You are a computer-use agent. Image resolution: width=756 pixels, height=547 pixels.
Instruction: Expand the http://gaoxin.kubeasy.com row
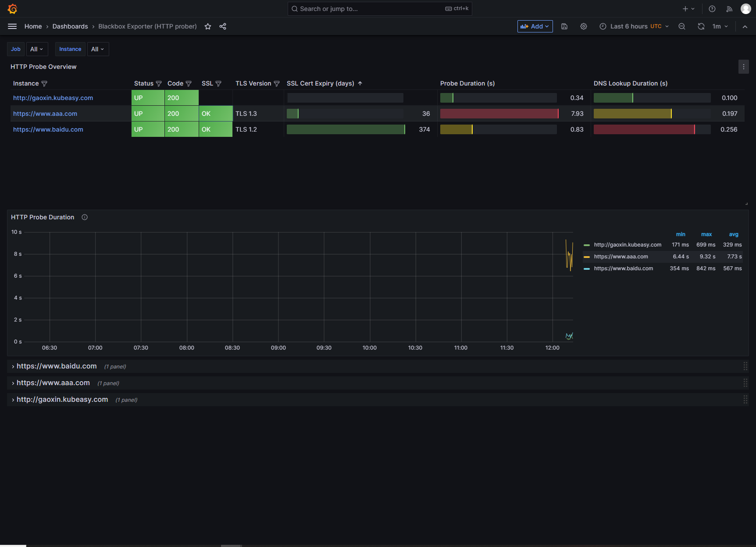coord(62,400)
